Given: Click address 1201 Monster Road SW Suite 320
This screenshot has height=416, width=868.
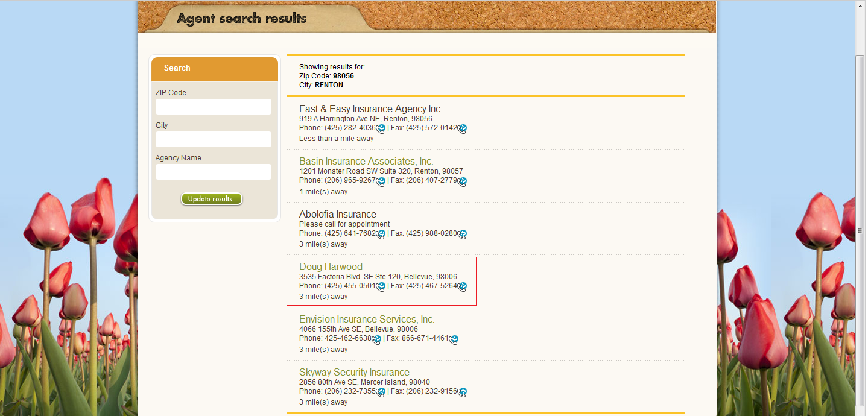Looking at the screenshot, I should (x=381, y=171).
